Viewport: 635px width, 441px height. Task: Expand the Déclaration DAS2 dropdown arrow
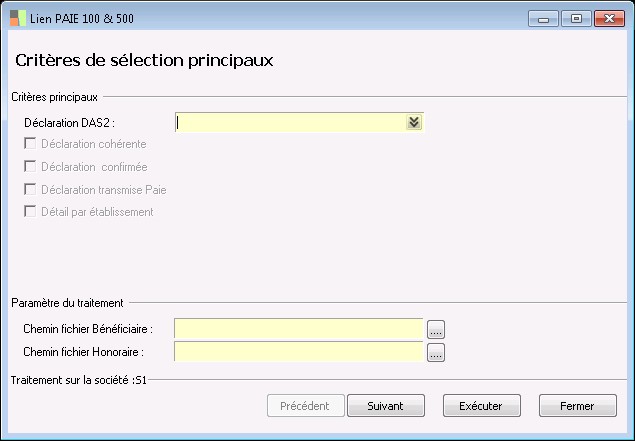(414, 122)
